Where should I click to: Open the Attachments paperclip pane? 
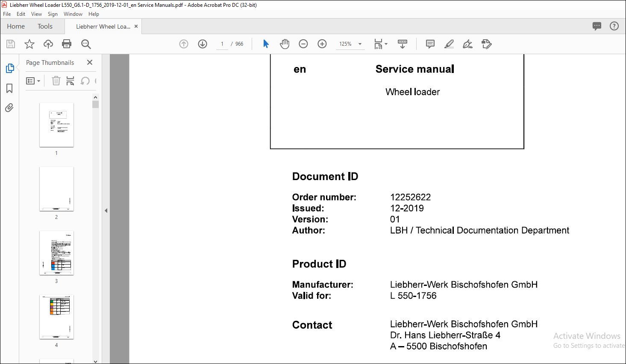9,108
